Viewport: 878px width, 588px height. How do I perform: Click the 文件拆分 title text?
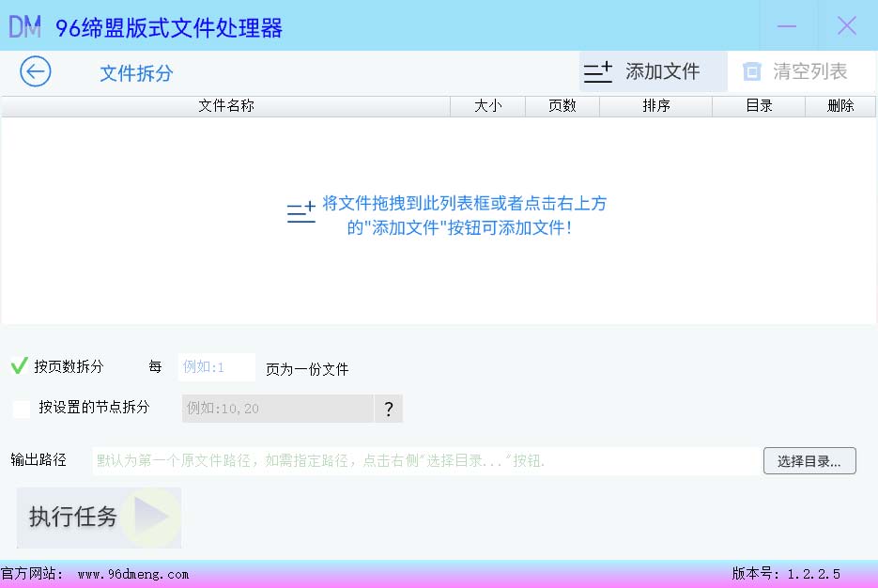point(136,73)
